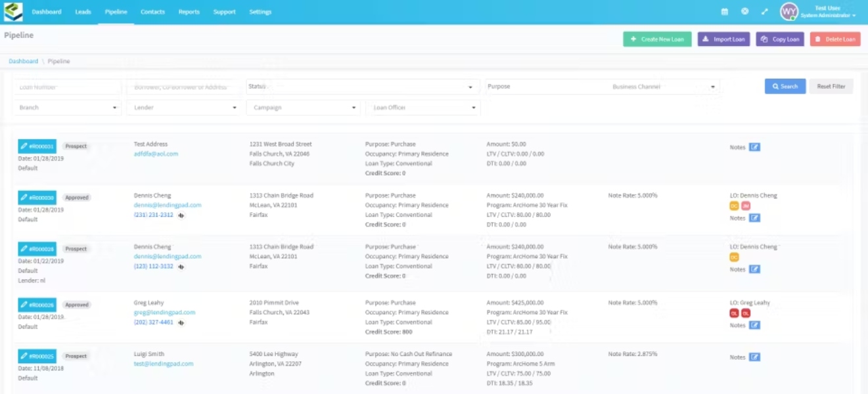Open notes edit icon for Luigi Smith loan
Viewport: 868px width, 394px height.
coord(754,357)
